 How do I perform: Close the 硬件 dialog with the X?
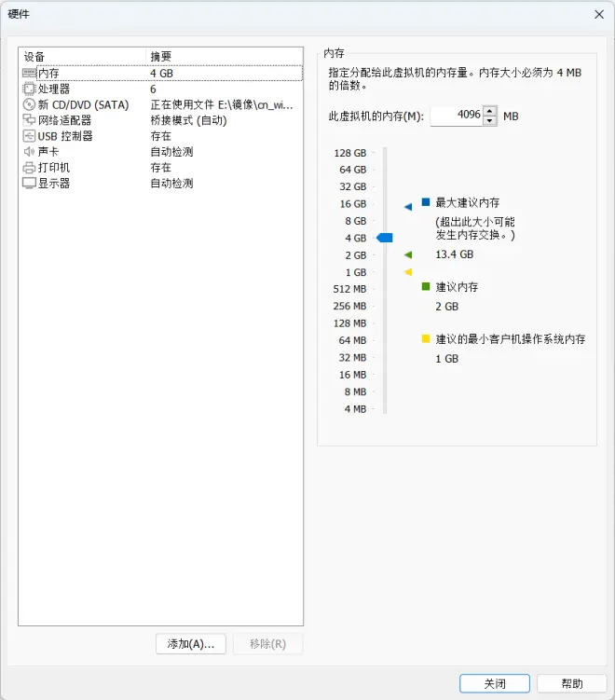599,14
